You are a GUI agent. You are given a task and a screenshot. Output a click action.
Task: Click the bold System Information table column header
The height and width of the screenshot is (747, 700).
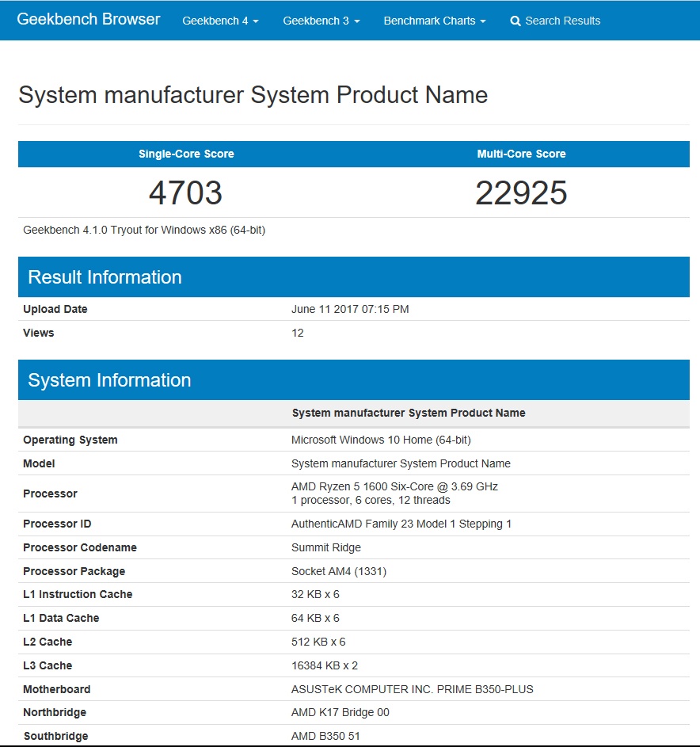pyautogui.click(x=409, y=413)
